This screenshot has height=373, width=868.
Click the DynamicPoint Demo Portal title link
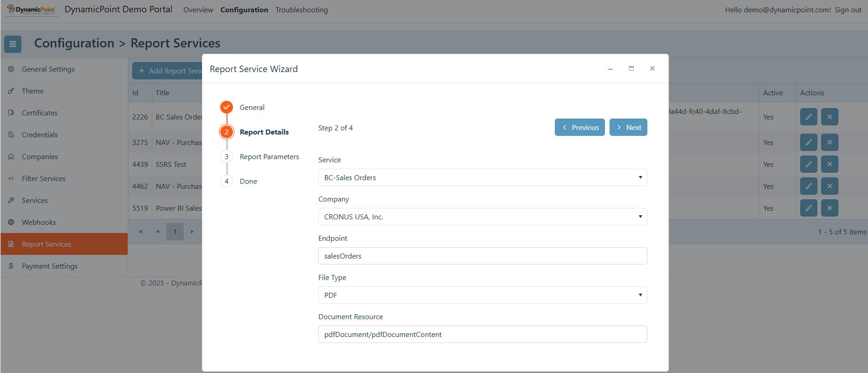[x=119, y=9]
